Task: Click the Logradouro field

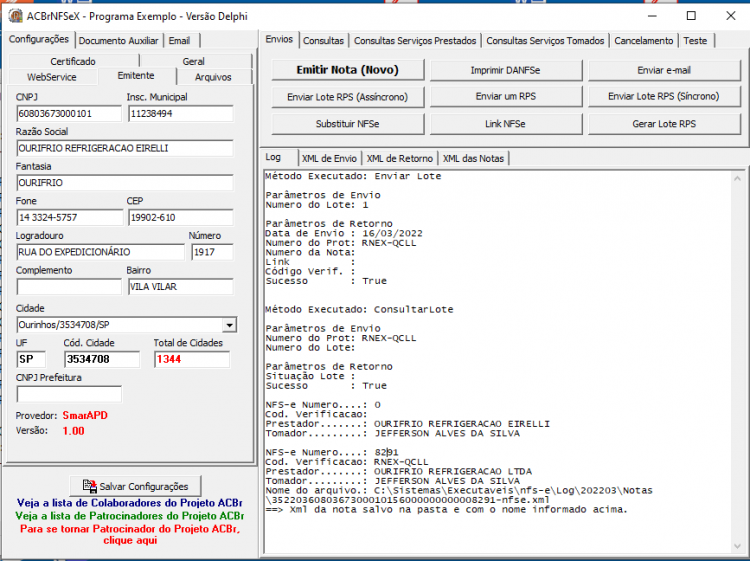Action: [x=100, y=252]
